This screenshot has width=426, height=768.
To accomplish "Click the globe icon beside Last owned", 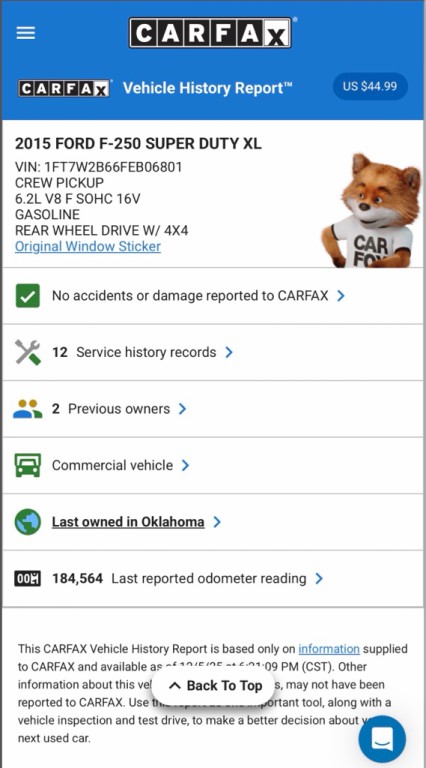I will (x=27, y=522).
